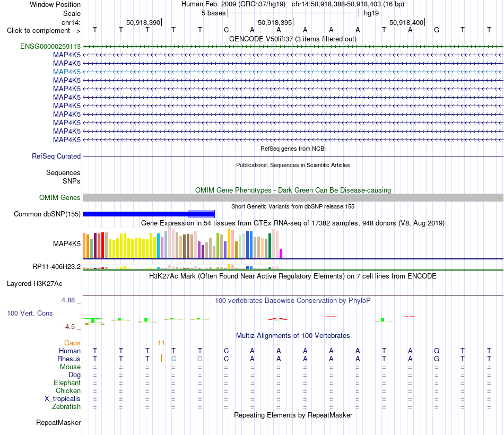Click the H3K27Ac Mark ENCODE track title
Image resolution: width=504 pixels, height=435 pixels.
pyautogui.click(x=293, y=276)
